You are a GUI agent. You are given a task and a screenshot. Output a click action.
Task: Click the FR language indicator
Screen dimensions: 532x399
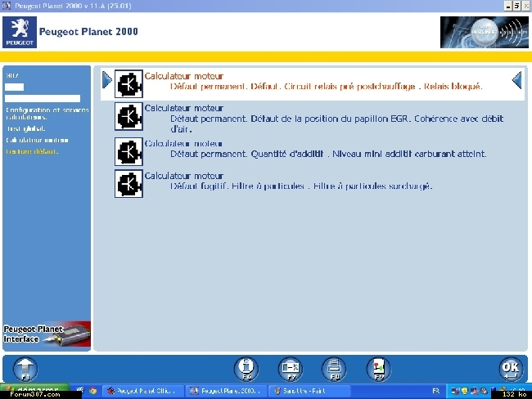tap(436, 391)
